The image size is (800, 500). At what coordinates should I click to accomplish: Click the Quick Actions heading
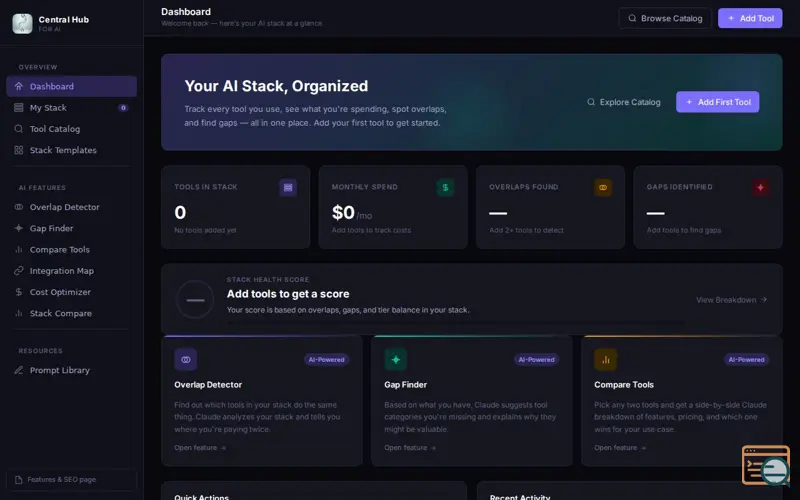pyautogui.click(x=201, y=497)
